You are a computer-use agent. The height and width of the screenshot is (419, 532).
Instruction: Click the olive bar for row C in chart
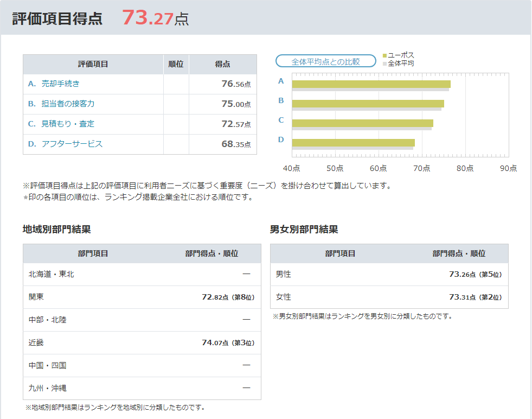[x=362, y=123]
